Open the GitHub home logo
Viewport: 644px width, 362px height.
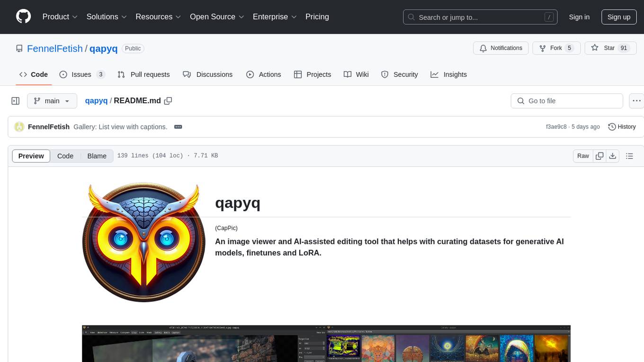click(x=24, y=17)
